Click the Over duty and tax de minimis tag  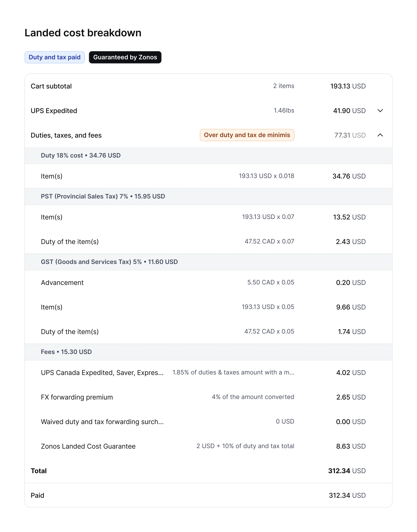(x=247, y=135)
